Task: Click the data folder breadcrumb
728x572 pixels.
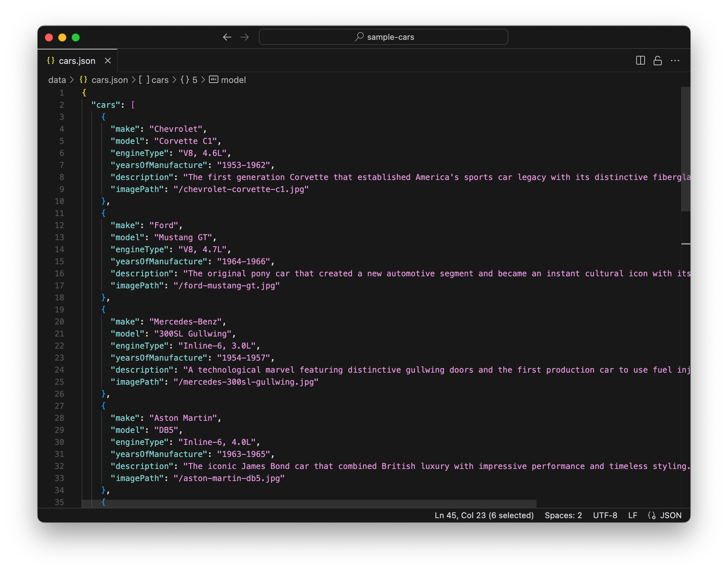Action: [57, 80]
